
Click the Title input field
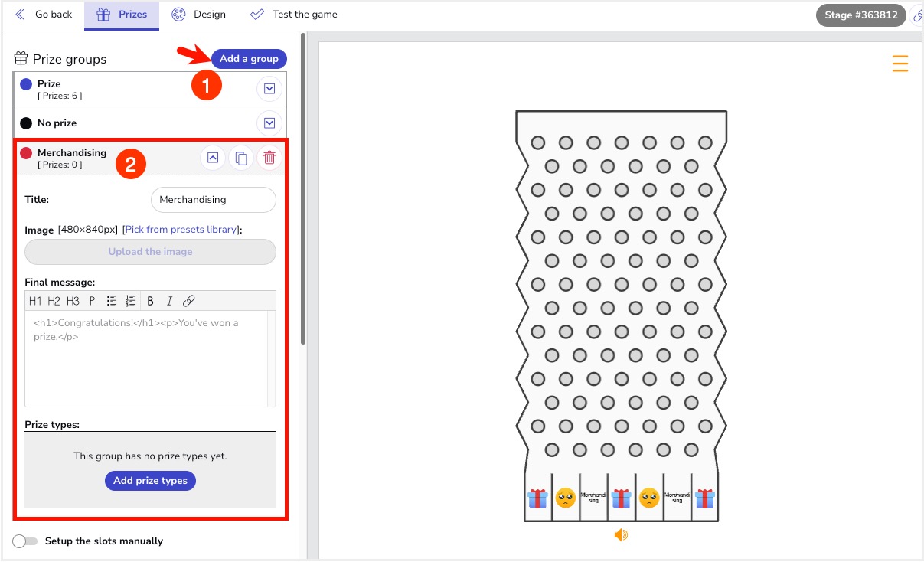pos(213,200)
